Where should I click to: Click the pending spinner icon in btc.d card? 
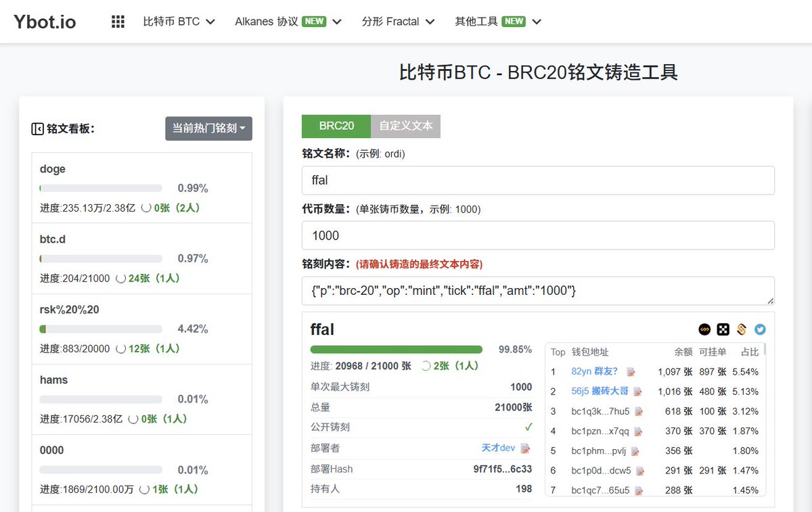click(x=121, y=278)
